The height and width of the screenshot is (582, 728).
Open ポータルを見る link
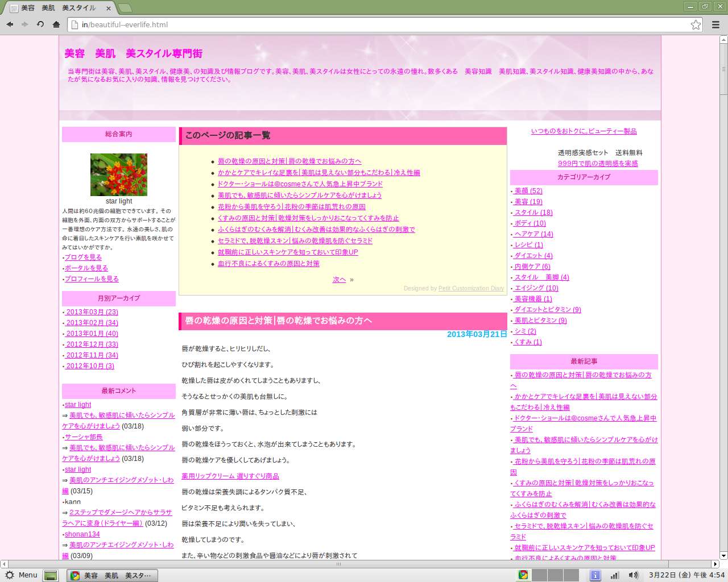pyautogui.click(x=86, y=268)
